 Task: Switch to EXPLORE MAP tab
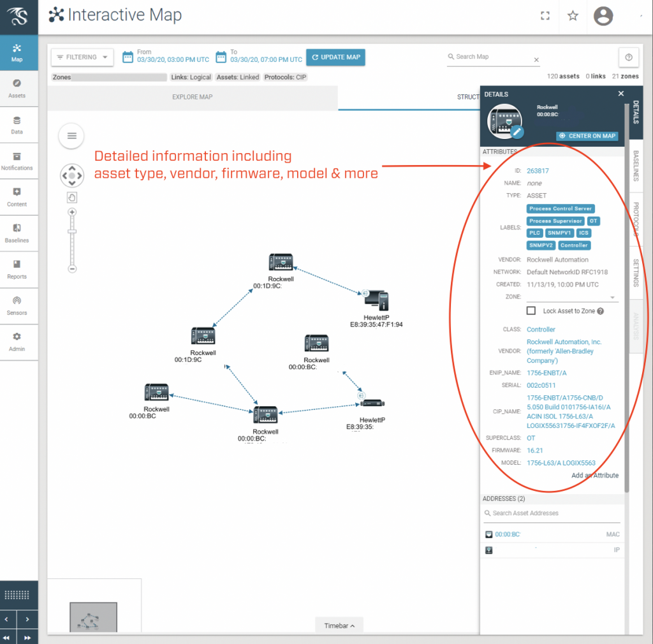[x=193, y=97]
